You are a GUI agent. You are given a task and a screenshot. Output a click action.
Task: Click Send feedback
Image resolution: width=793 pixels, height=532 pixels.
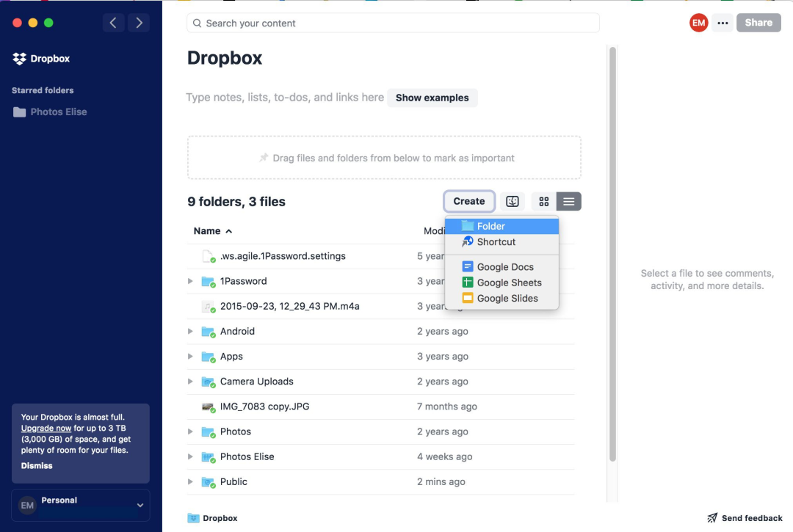(x=745, y=518)
